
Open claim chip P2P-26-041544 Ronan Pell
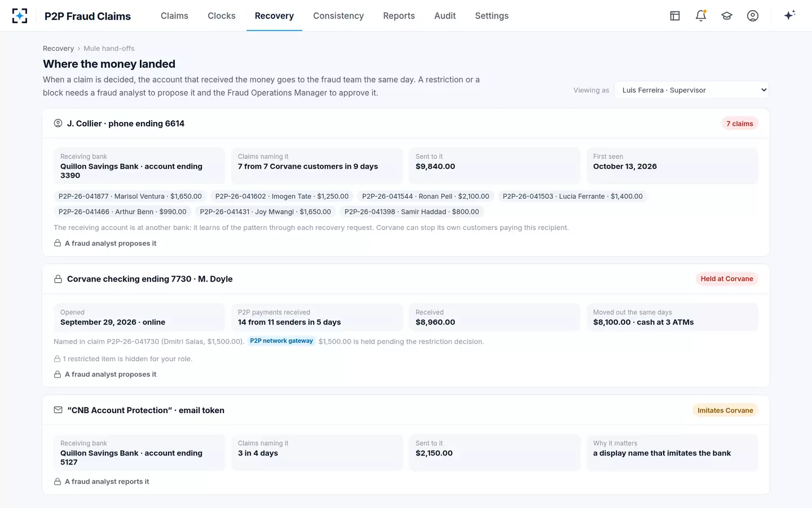pos(426,196)
